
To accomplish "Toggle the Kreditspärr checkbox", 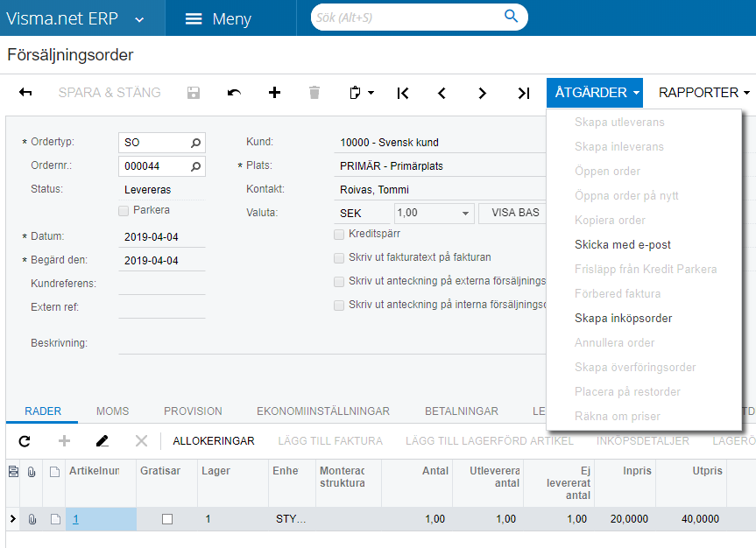I will [x=339, y=235].
